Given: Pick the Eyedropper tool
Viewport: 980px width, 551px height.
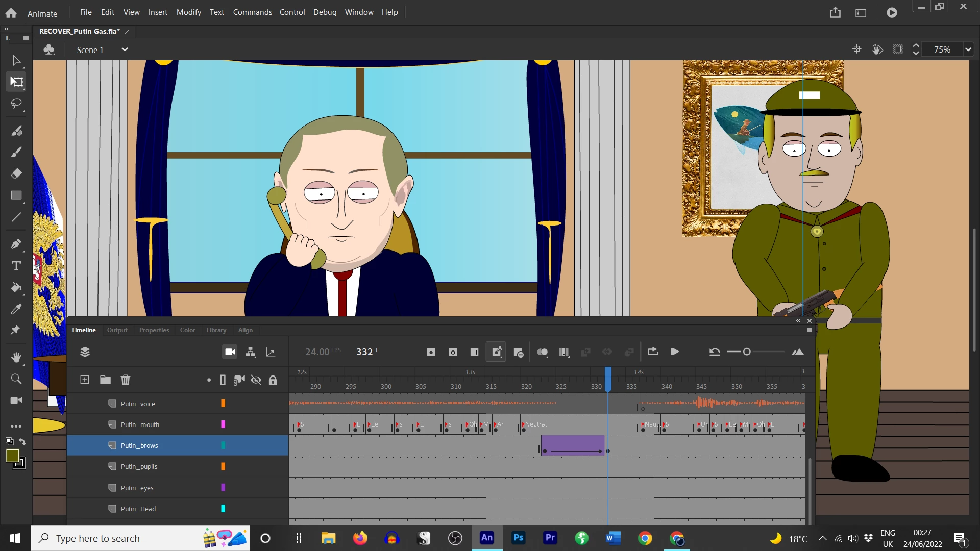Looking at the screenshot, I should click(x=16, y=309).
